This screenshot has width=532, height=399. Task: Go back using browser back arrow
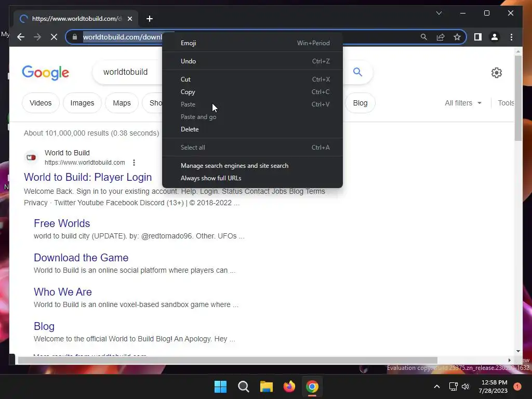(x=21, y=37)
